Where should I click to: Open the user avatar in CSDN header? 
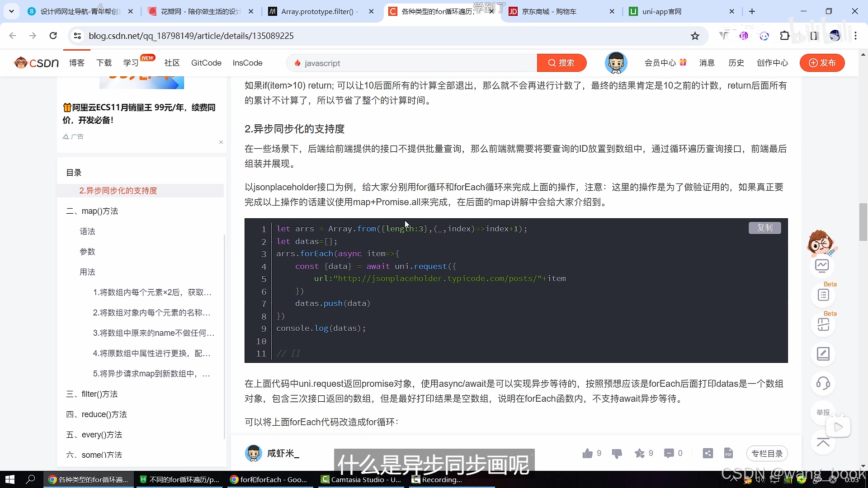(616, 63)
